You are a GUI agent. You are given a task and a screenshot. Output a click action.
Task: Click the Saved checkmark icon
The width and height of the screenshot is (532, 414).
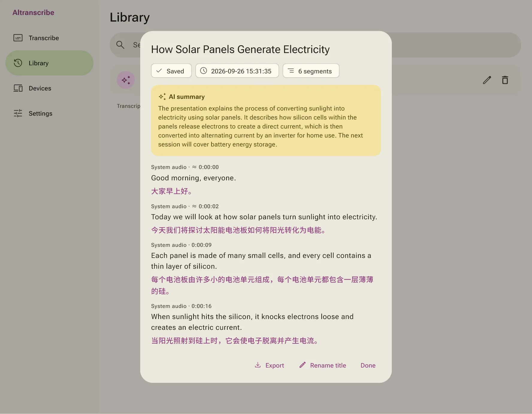pos(159,71)
